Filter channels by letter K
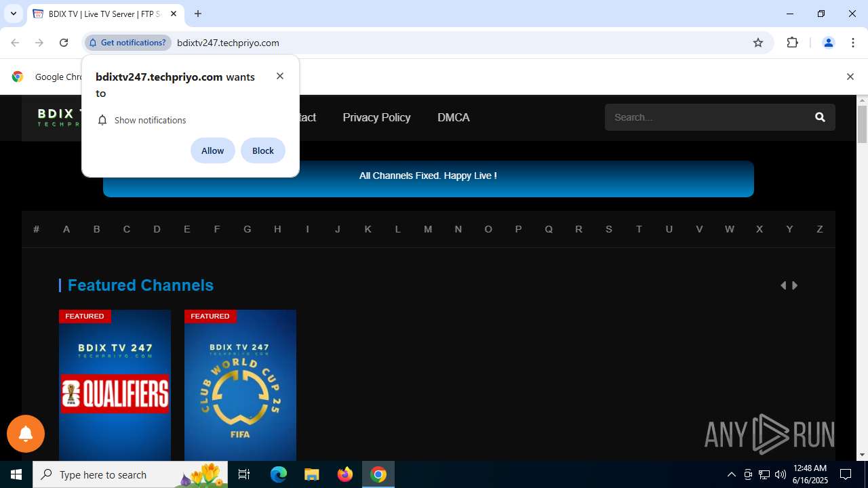This screenshot has height=488, width=868. click(368, 229)
